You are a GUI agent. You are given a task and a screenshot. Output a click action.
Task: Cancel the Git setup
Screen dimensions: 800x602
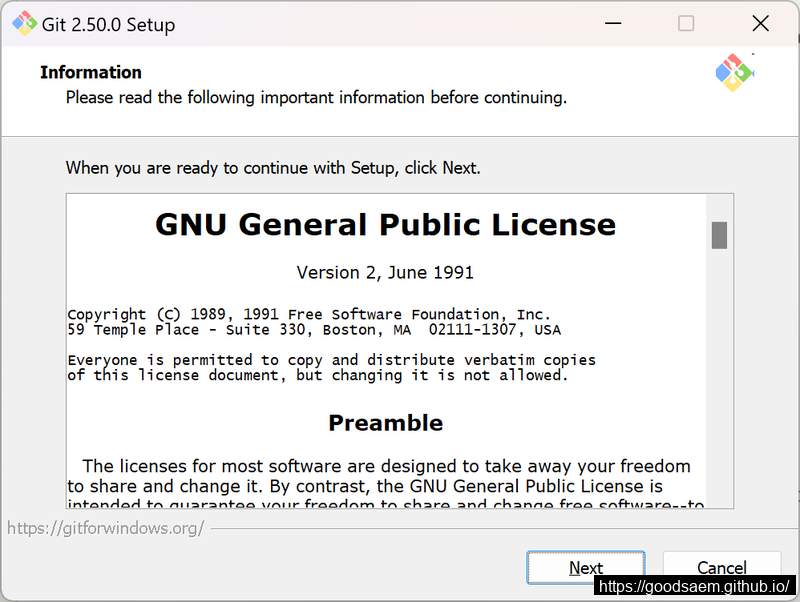(x=721, y=567)
